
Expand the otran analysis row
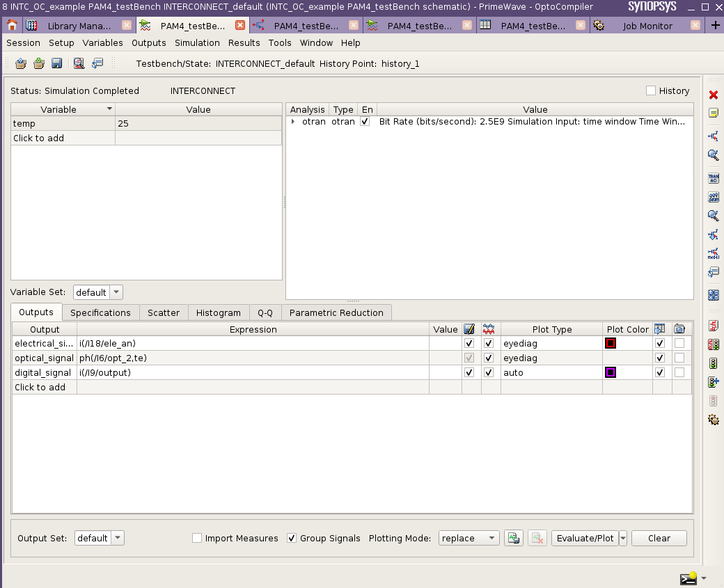[293, 121]
